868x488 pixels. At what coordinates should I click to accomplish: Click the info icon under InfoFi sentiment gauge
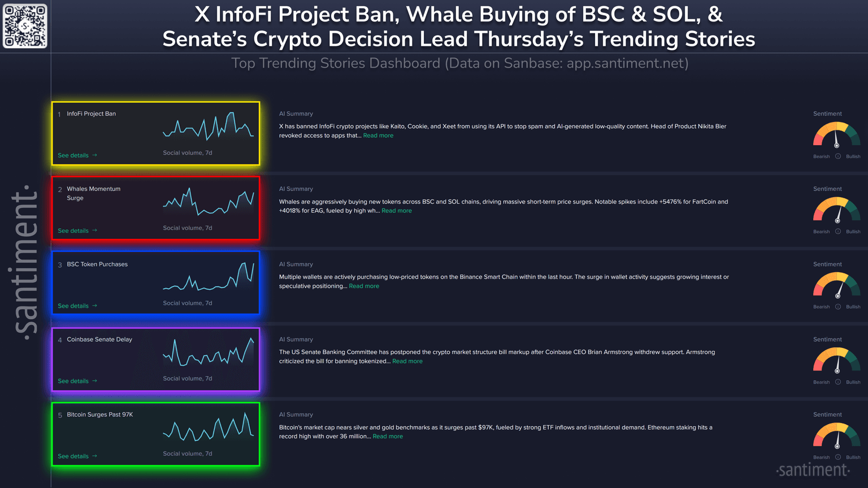tap(838, 156)
